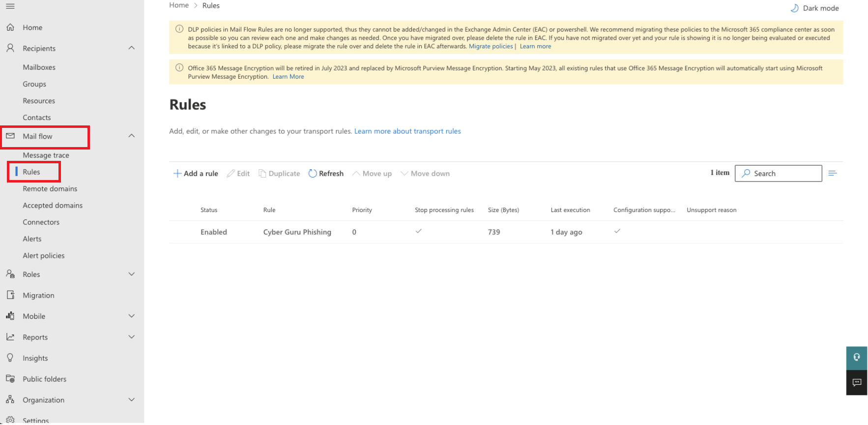Open the headset help widget

click(x=857, y=358)
